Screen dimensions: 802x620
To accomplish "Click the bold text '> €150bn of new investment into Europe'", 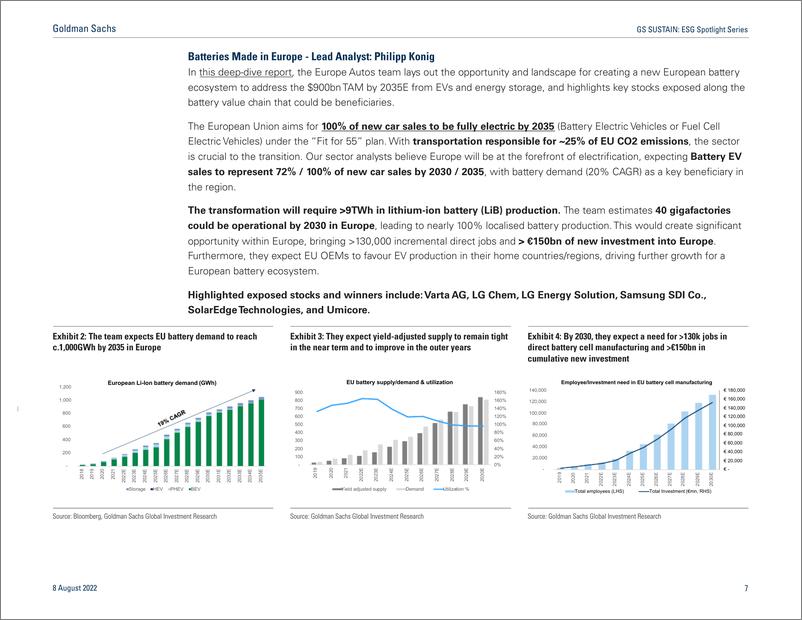I will (616, 241).
